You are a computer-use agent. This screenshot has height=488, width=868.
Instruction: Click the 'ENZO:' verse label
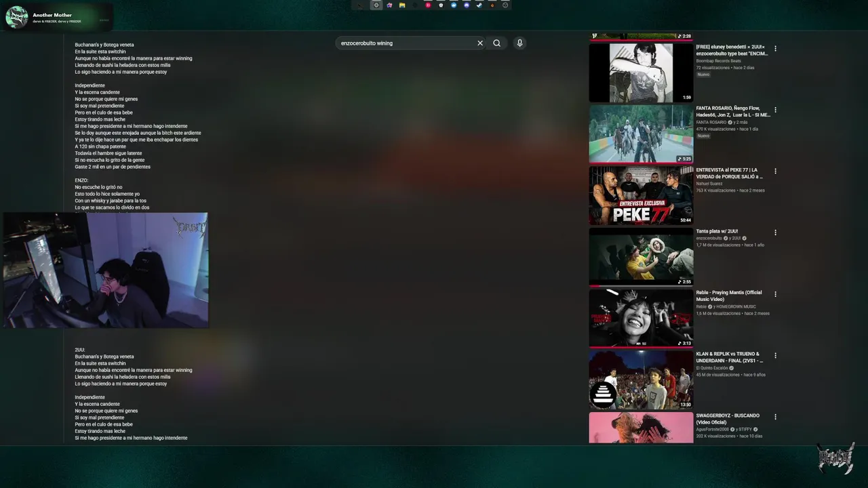tap(81, 180)
